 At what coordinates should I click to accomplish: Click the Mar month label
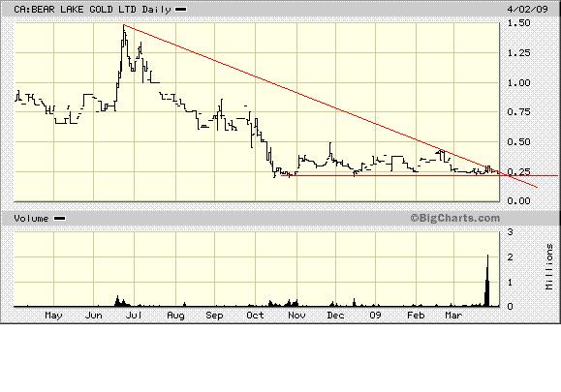pos(453,316)
